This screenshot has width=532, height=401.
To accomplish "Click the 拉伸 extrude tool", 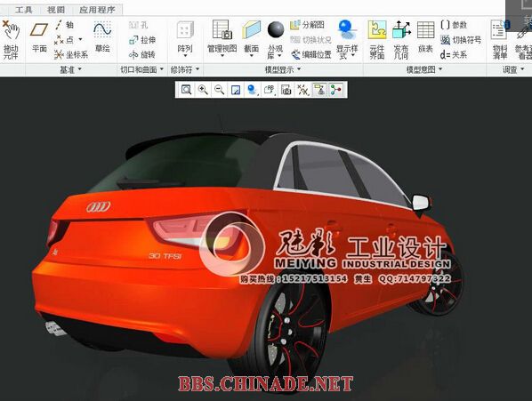I will point(142,40).
